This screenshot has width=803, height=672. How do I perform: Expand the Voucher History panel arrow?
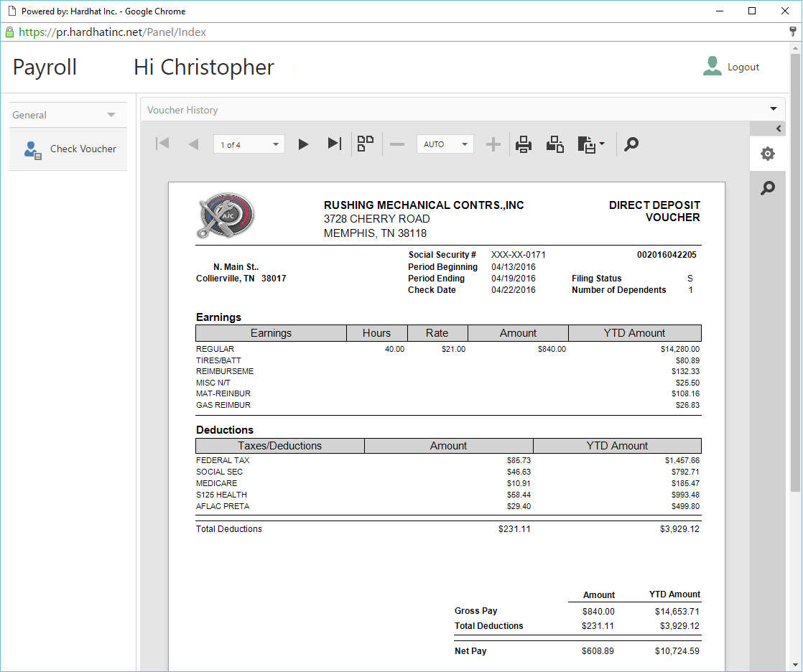coord(774,109)
